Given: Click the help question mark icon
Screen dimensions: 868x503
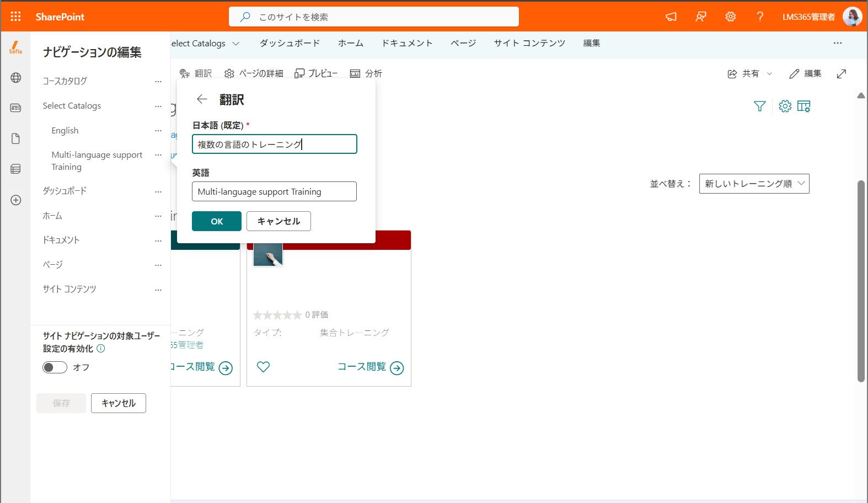Looking at the screenshot, I should click(760, 17).
